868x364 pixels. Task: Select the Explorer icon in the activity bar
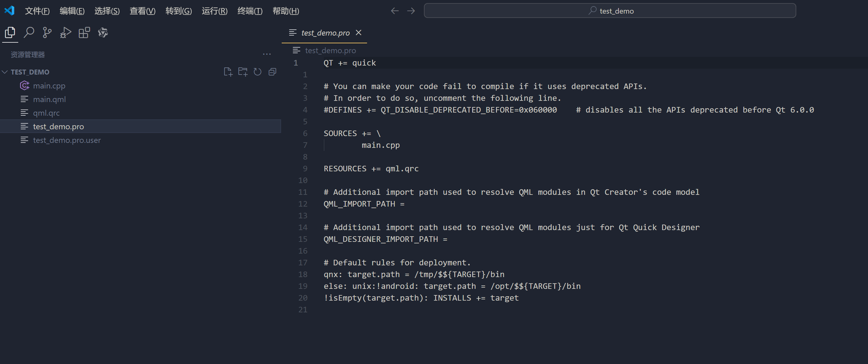[10, 32]
